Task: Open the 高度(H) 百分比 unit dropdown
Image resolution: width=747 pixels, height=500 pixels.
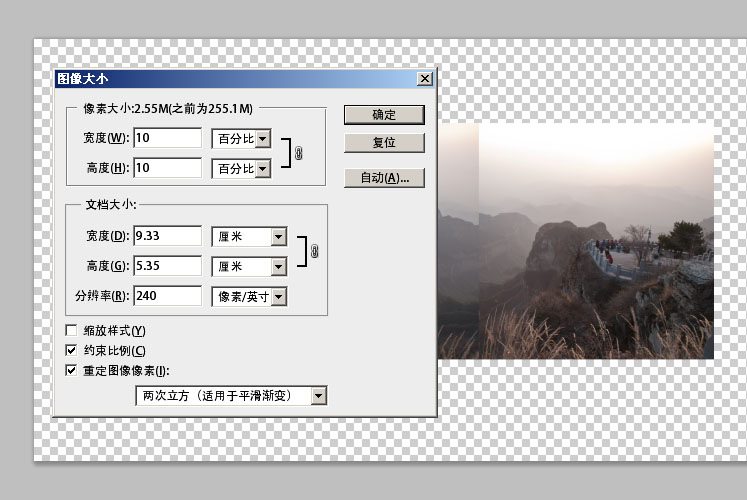Action: coord(242,169)
